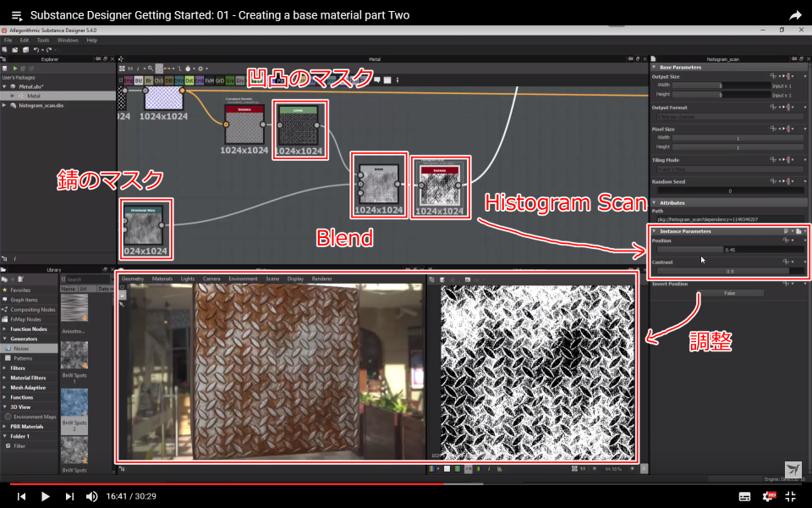Open the YouTube playlist menu icon
812x508 pixels.
pos(17,16)
